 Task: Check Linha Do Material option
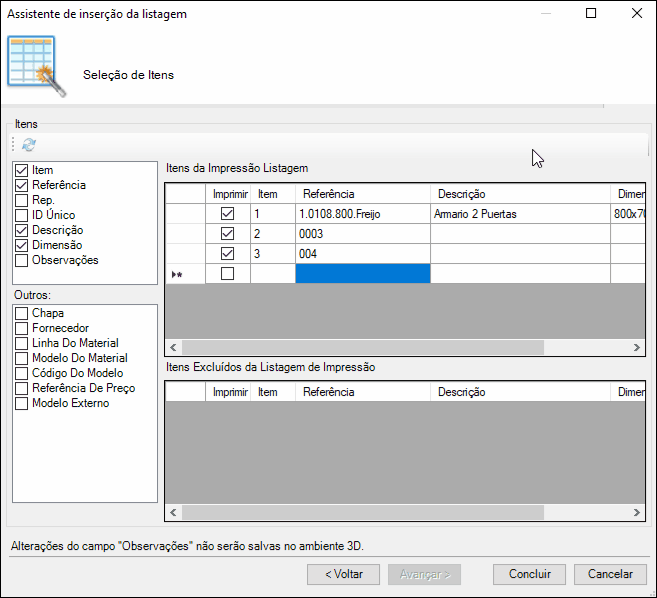(21, 344)
